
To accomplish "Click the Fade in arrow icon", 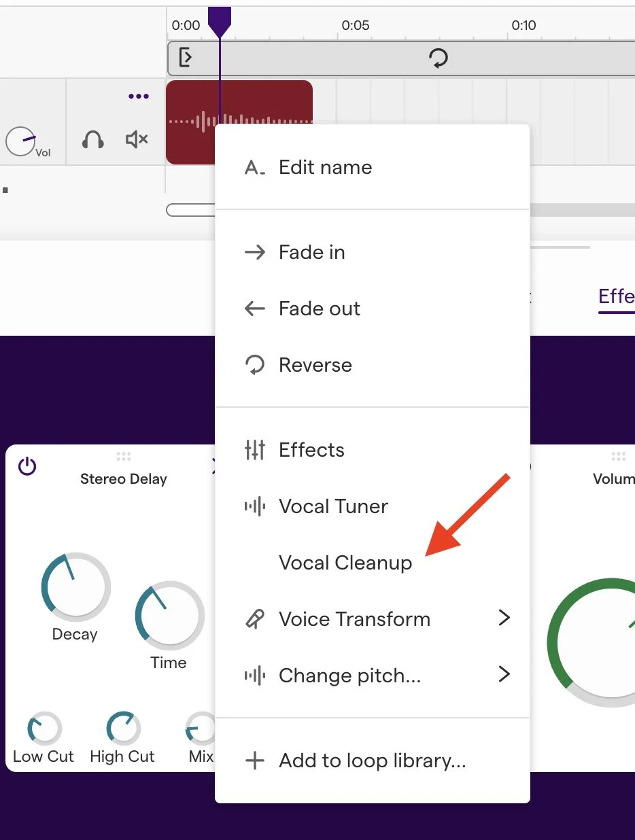I will pos(255,251).
